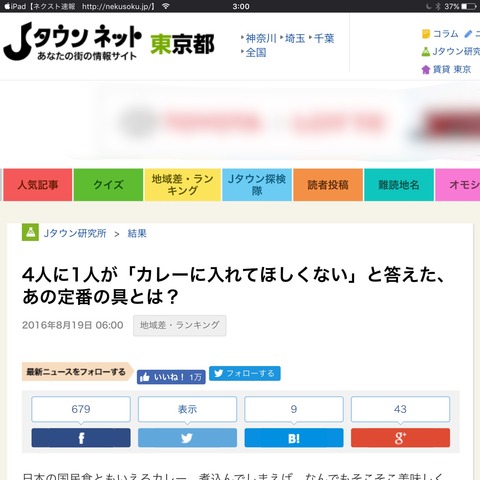This screenshot has width=480, height=480.
Task: Go to the 埼玉 region link
Action: point(295,38)
